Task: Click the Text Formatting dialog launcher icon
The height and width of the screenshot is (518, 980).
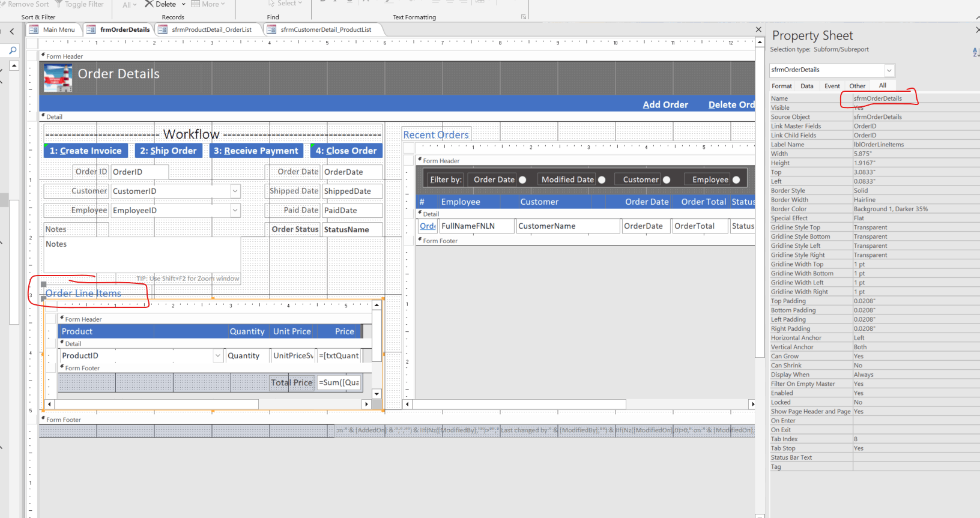Action: 524,17
